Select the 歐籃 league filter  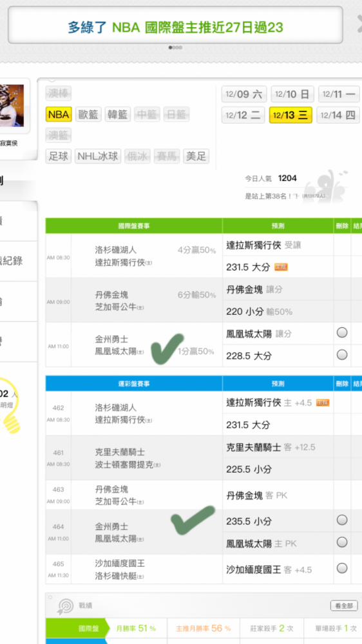coord(88,114)
